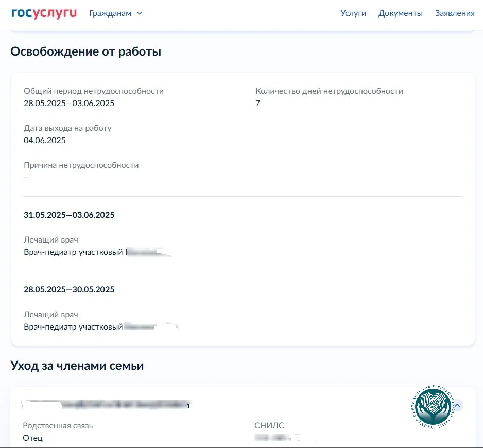Collapse the family member card with the chevron
Image resolution: width=483 pixels, height=448 pixels.
click(457, 405)
